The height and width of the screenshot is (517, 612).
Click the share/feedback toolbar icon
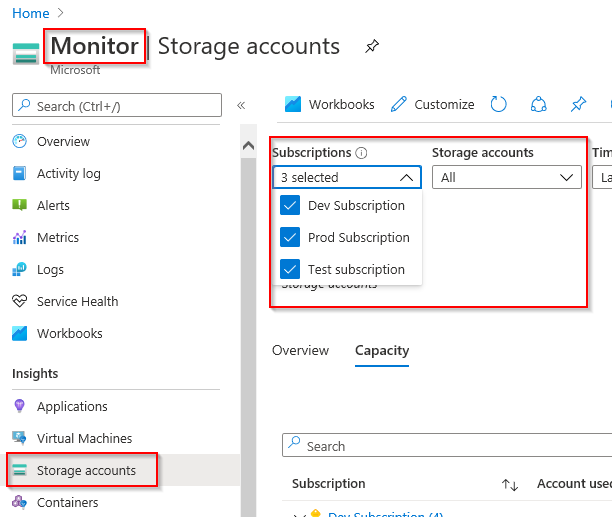pyautogui.click(x=539, y=104)
